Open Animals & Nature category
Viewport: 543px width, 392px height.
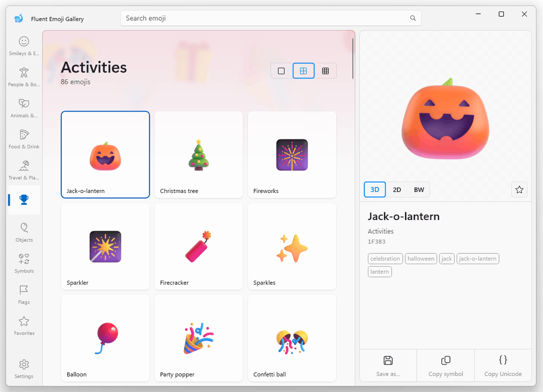coord(24,108)
